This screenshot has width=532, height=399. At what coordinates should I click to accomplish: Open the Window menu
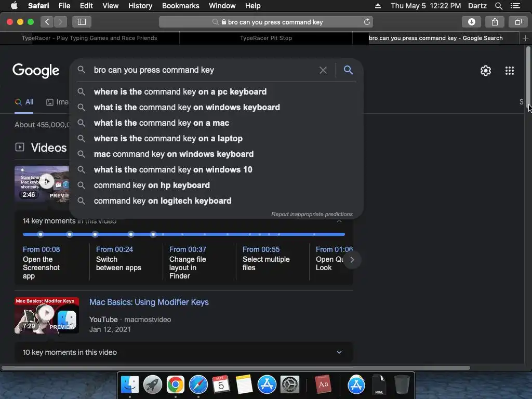[x=222, y=6]
